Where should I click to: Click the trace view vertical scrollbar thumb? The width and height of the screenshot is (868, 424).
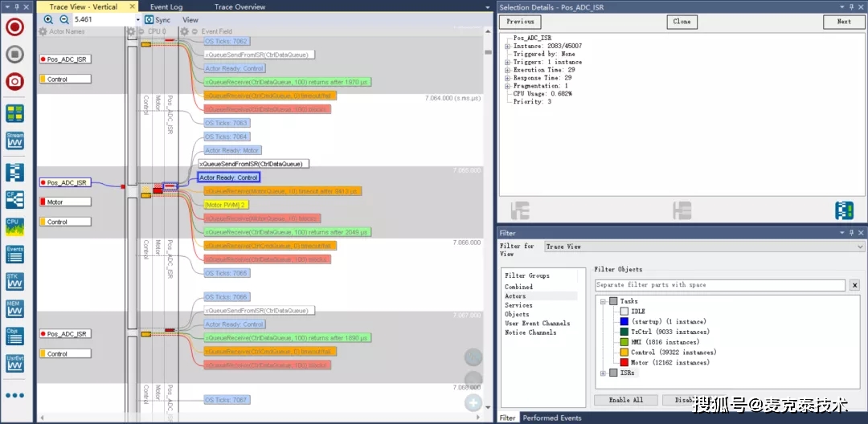[x=488, y=52]
